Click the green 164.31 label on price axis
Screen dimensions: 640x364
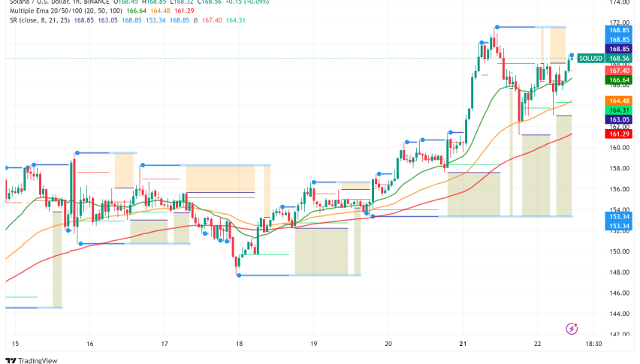coord(619,110)
